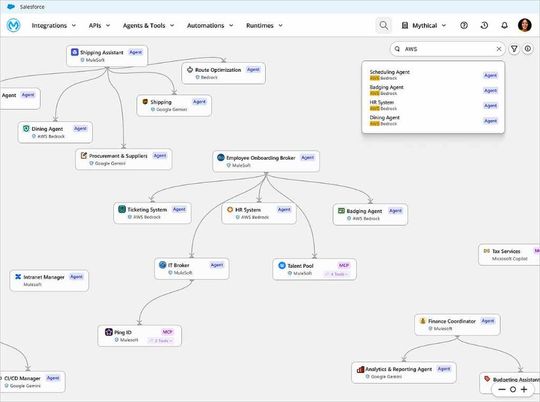
Task: Click the Budgeting Assistant tag icon
Action: (x=487, y=379)
